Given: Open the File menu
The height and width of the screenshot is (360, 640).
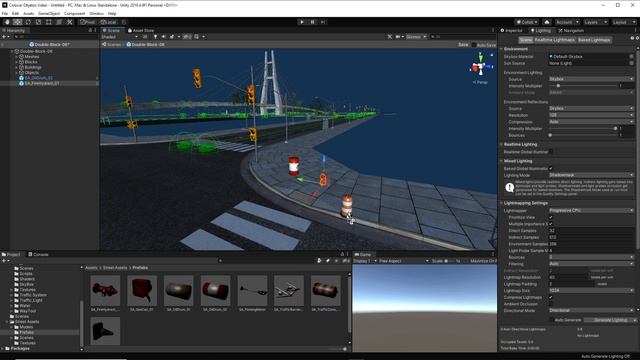Looking at the screenshot, I should 5,13.
